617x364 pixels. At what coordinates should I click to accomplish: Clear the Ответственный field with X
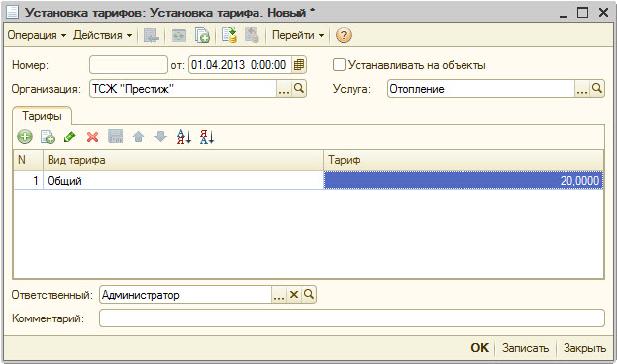tap(294, 295)
